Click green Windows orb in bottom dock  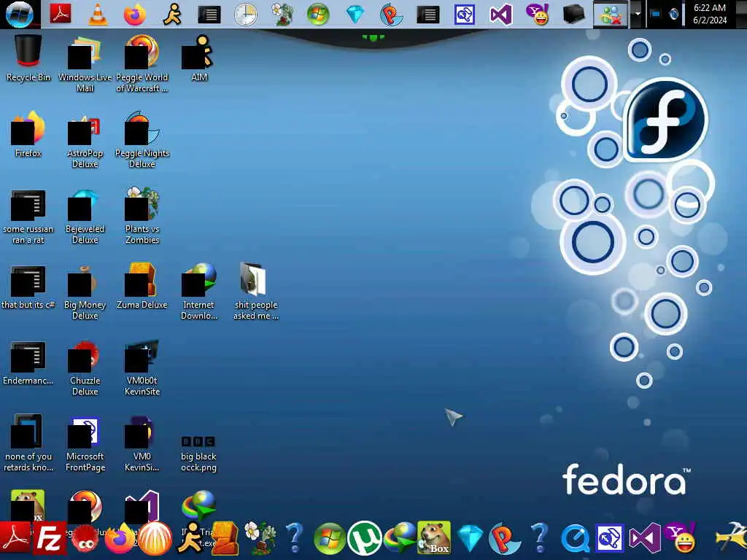pyautogui.click(x=330, y=539)
